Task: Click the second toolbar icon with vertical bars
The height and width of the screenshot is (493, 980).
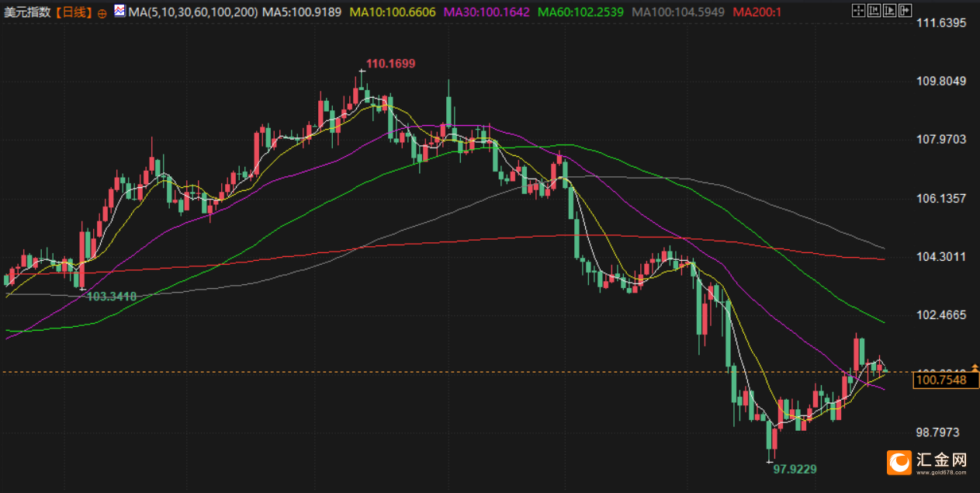Action: pyautogui.click(x=874, y=11)
